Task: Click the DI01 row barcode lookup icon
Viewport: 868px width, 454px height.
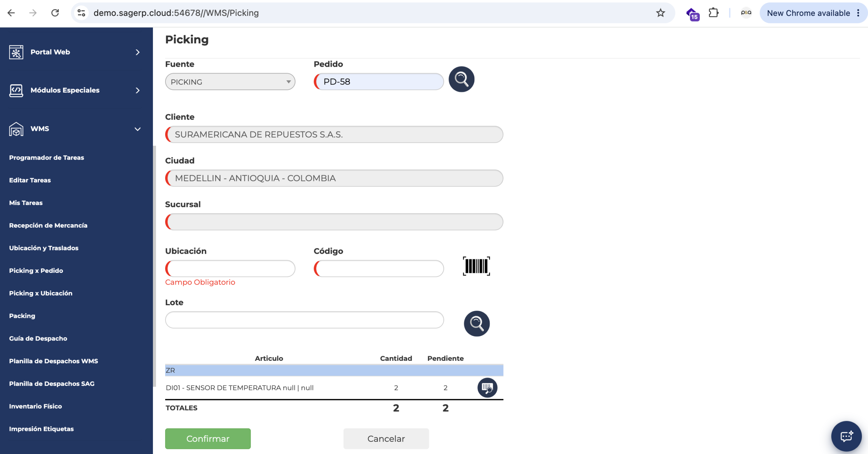Action: [487, 388]
